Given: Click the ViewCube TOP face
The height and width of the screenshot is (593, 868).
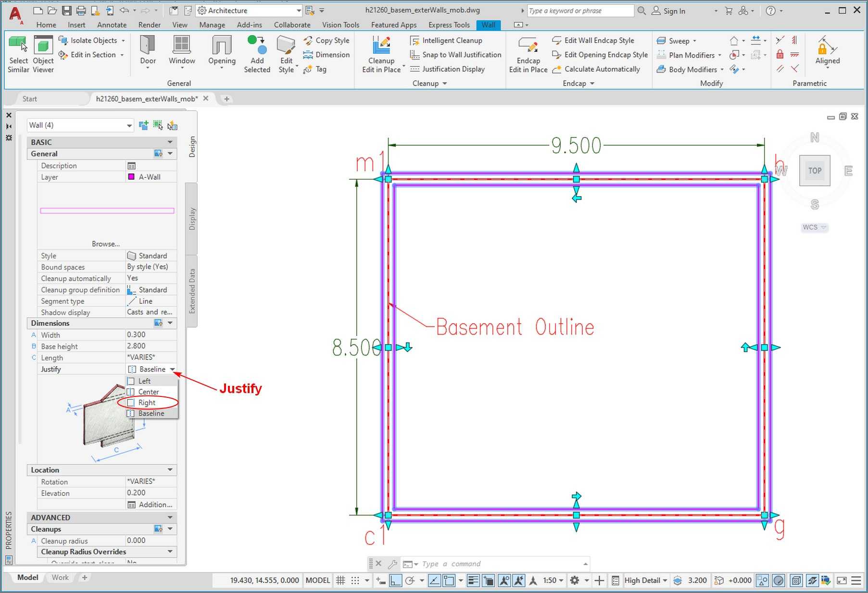Looking at the screenshot, I should coord(815,171).
